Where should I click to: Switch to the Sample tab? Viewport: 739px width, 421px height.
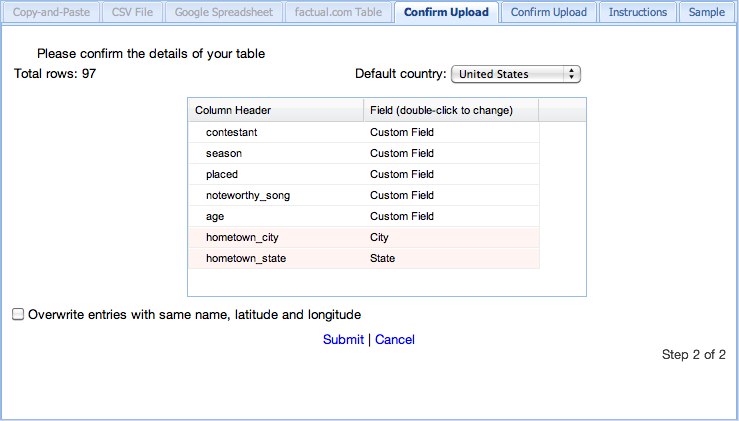[707, 12]
